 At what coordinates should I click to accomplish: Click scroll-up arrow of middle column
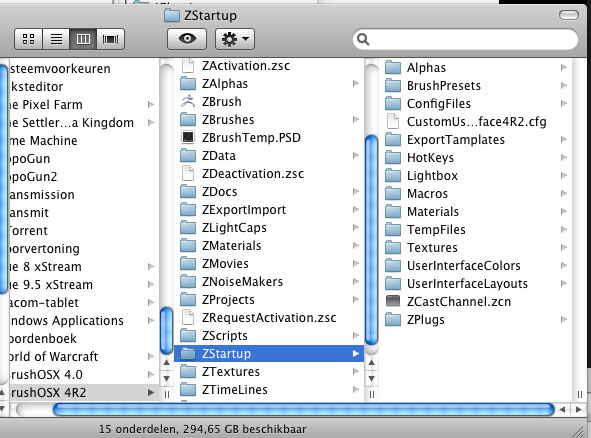pos(371,363)
